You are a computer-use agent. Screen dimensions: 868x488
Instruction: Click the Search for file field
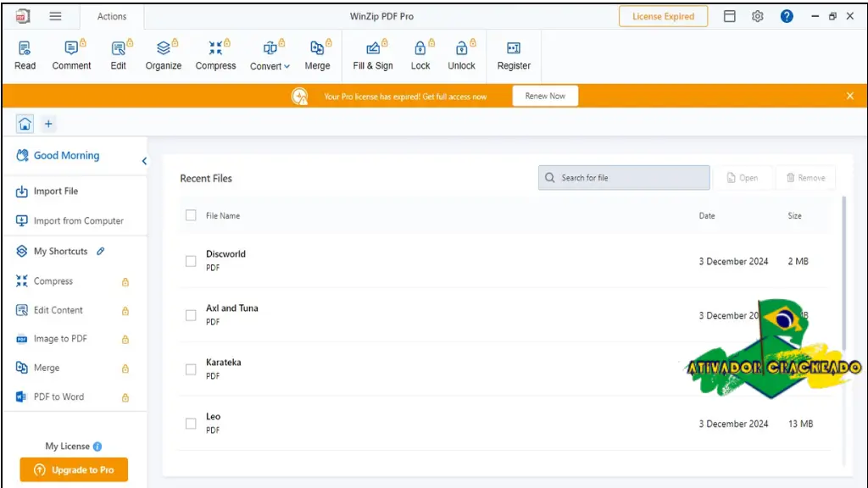(x=624, y=178)
